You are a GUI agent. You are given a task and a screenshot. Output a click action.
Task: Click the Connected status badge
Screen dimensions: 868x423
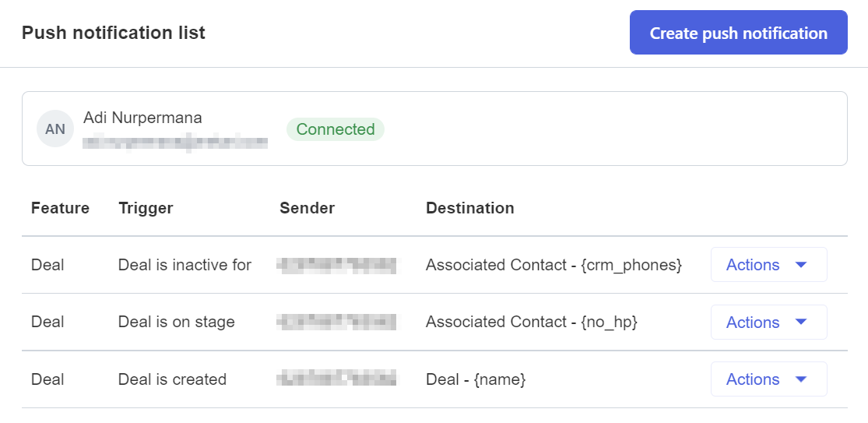(336, 129)
